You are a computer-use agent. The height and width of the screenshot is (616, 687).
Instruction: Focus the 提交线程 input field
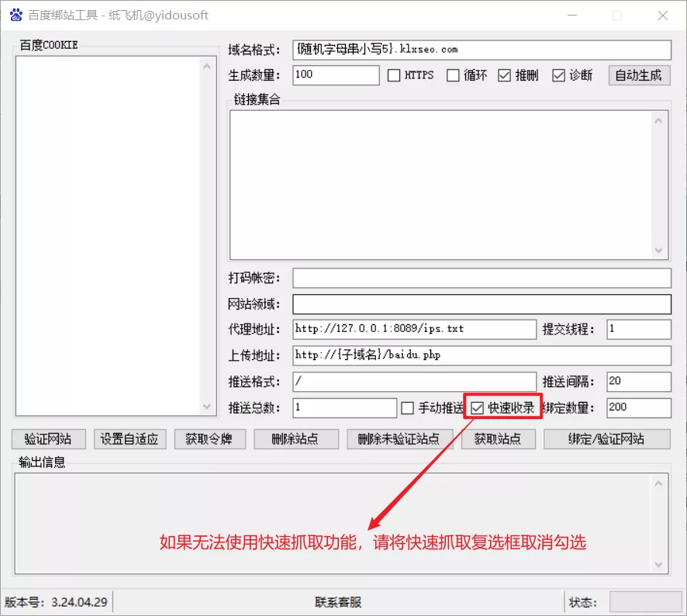click(638, 329)
